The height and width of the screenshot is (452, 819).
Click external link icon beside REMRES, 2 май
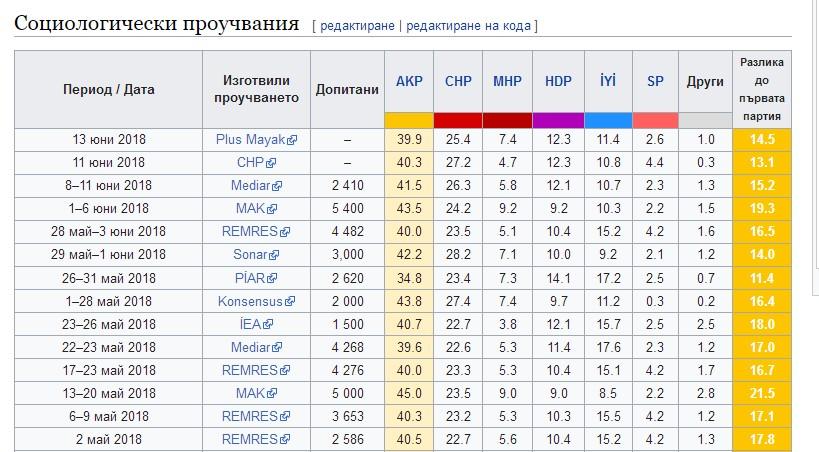[x=285, y=439]
